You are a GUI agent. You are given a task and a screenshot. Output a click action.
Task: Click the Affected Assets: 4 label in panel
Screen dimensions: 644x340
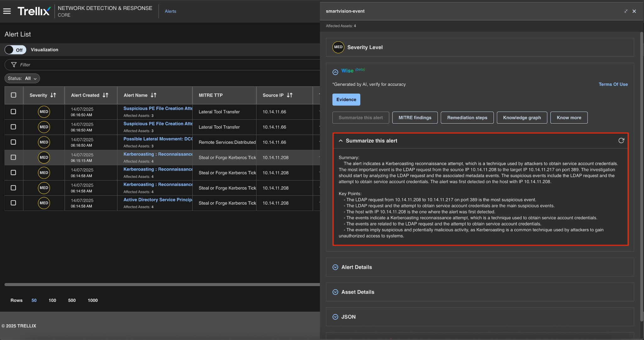[341, 26]
